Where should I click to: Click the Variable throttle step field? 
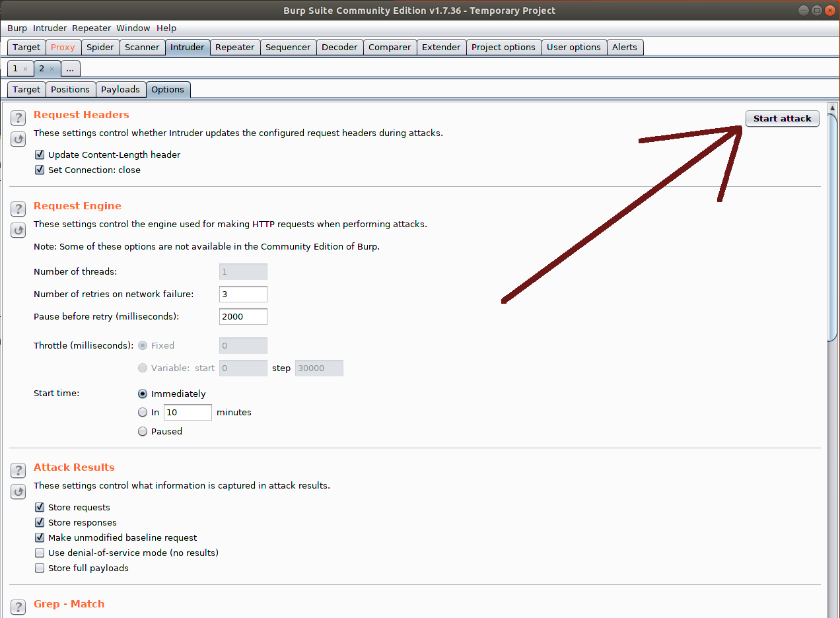319,368
